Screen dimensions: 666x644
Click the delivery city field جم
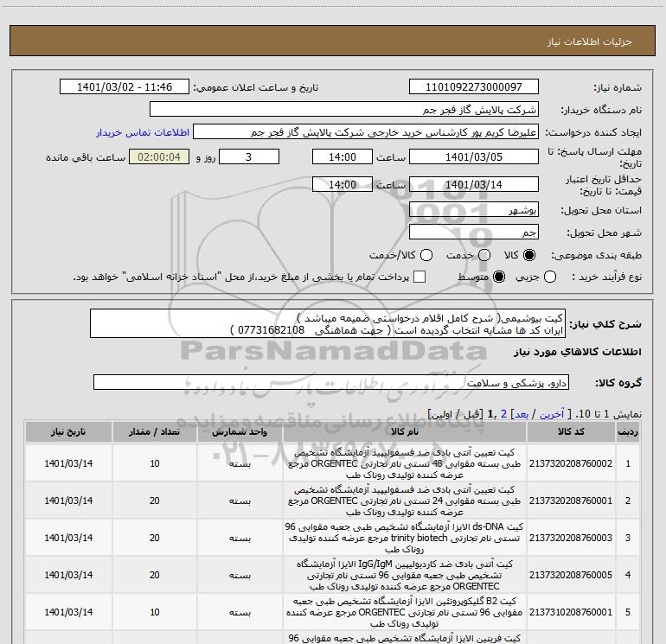pyautogui.click(x=474, y=232)
